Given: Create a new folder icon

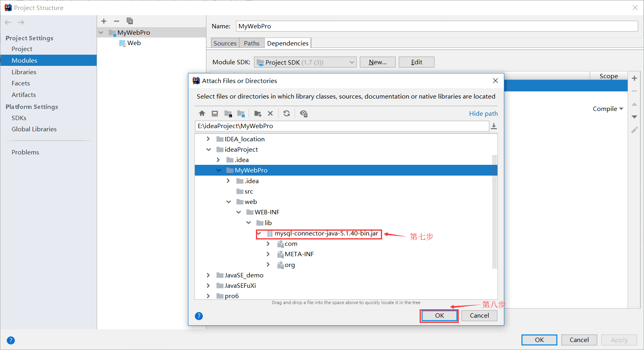Looking at the screenshot, I should tap(258, 113).
